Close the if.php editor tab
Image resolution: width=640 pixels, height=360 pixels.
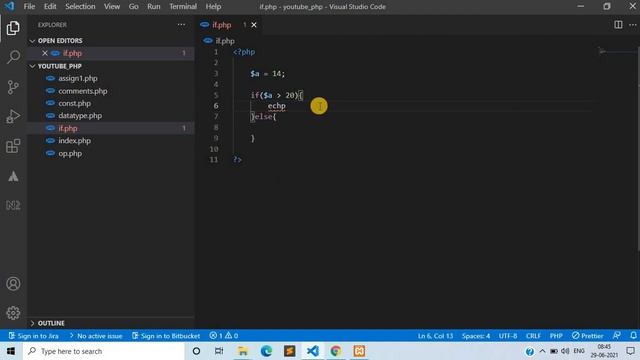254,25
